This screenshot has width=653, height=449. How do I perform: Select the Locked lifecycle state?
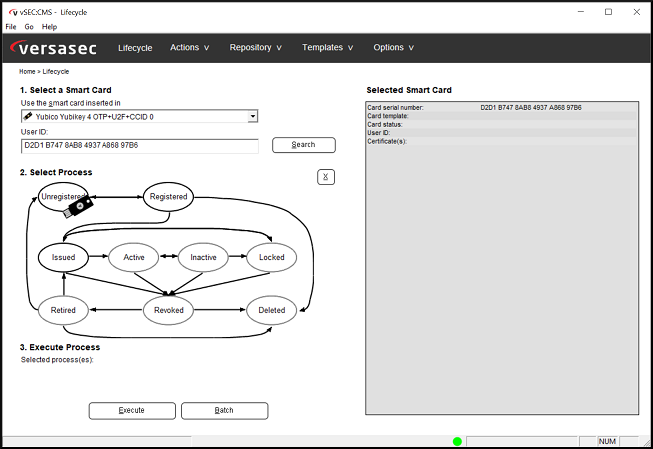click(x=272, y=257)
